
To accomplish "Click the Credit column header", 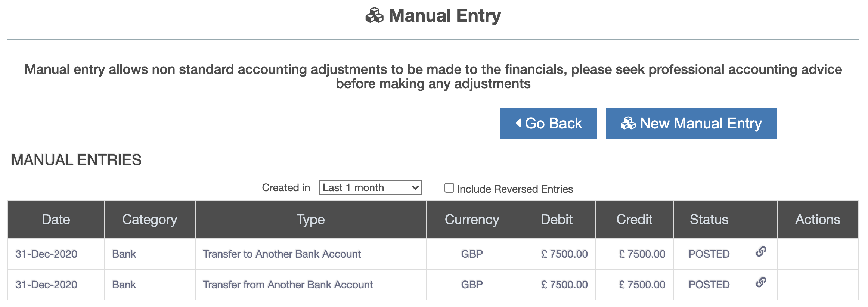I will [x=634, y=220].
